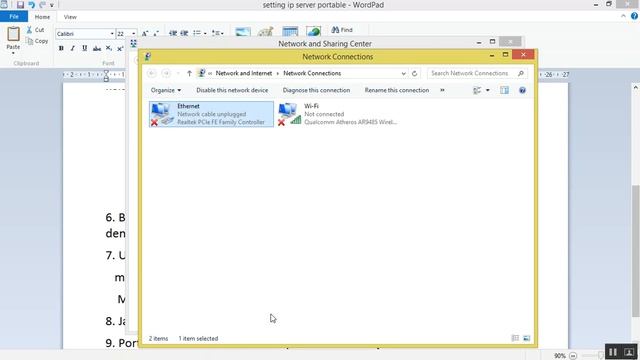Click Back arrow in Network Connections
Screen dimensions: 640x360
click(x=151, y=73)
